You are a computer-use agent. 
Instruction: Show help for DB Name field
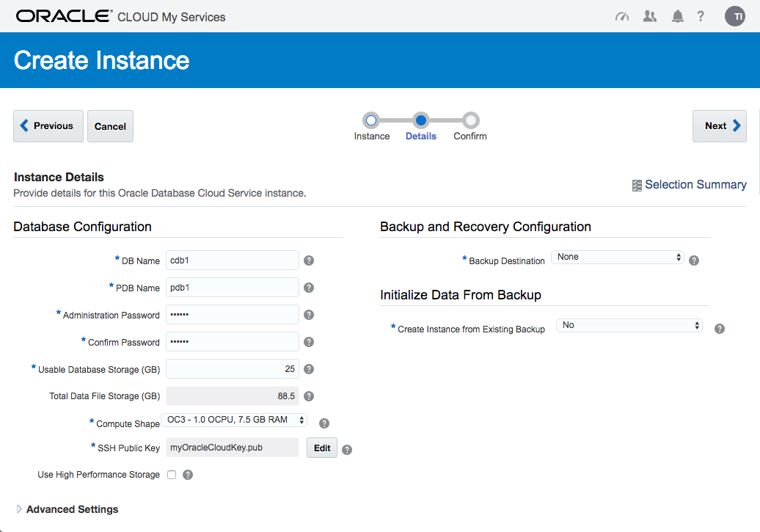point(309,260)
